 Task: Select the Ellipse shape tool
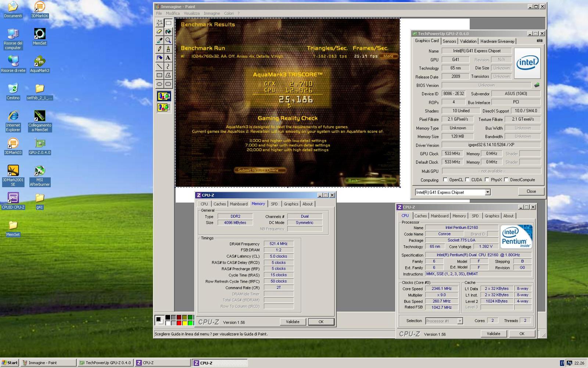tap(159, 84)
